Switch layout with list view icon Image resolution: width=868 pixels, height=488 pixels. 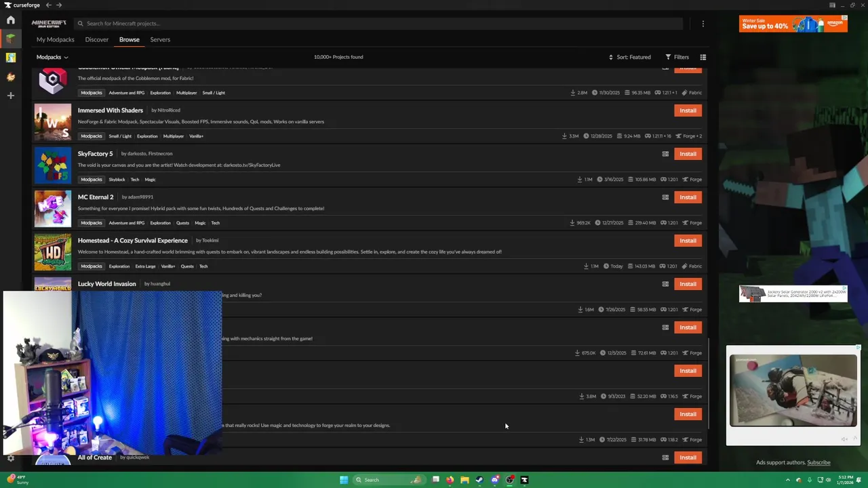(703, 57)
